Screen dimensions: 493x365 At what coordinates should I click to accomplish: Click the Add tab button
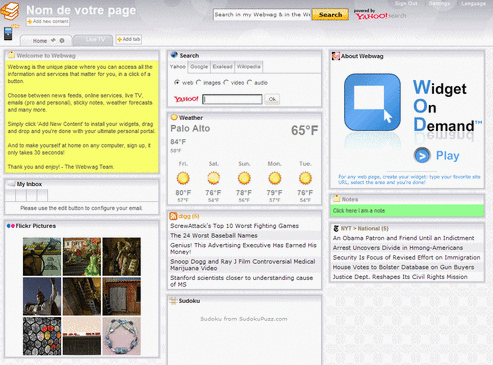pyautogui.click(x=129, y=39)
